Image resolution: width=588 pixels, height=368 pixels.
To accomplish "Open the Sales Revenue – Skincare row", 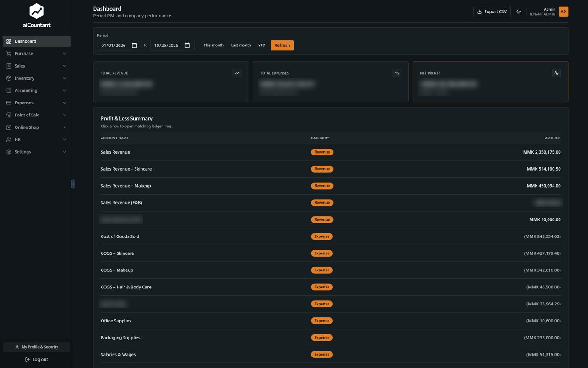I will tap(331, 169).
